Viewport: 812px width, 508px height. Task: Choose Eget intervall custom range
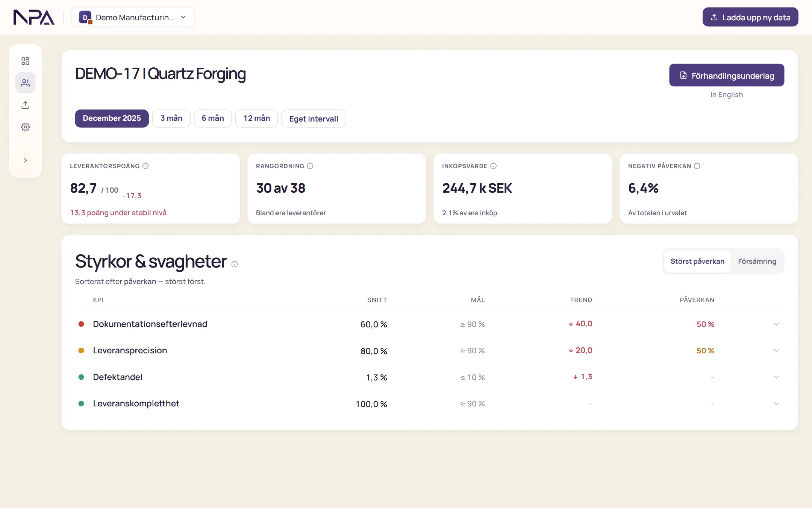314,119
